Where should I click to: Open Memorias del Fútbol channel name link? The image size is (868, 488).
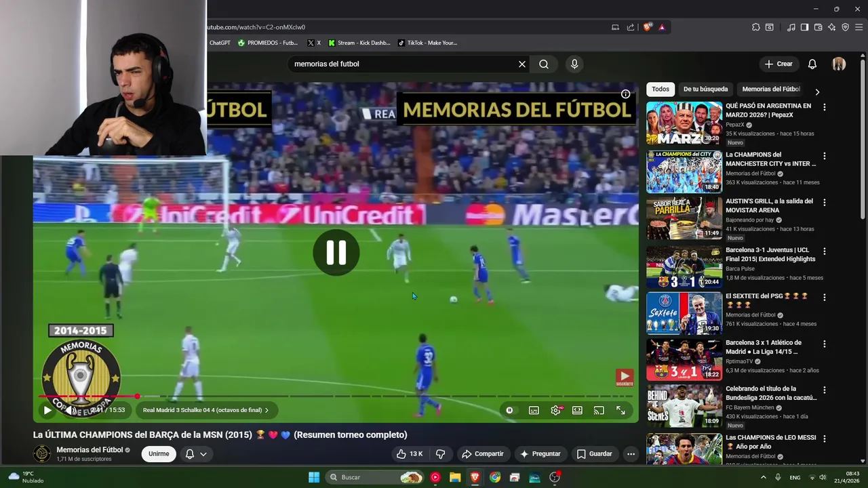tap(90, 449)
